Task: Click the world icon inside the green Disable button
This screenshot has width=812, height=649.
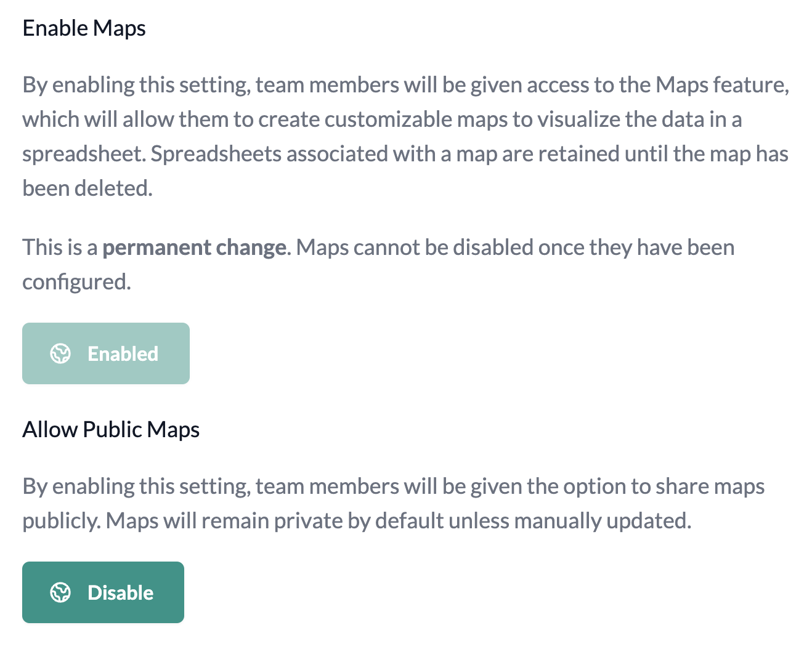Action: (x=60, y=592)
